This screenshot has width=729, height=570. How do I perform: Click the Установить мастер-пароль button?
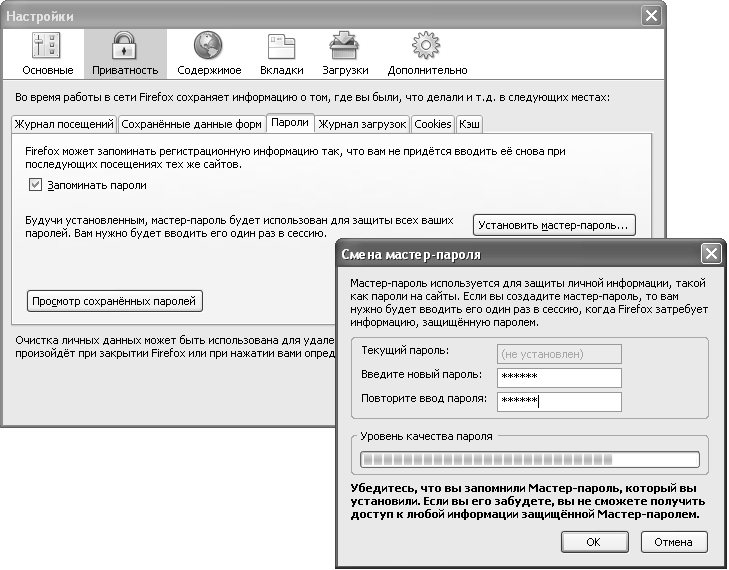[554, 224]
